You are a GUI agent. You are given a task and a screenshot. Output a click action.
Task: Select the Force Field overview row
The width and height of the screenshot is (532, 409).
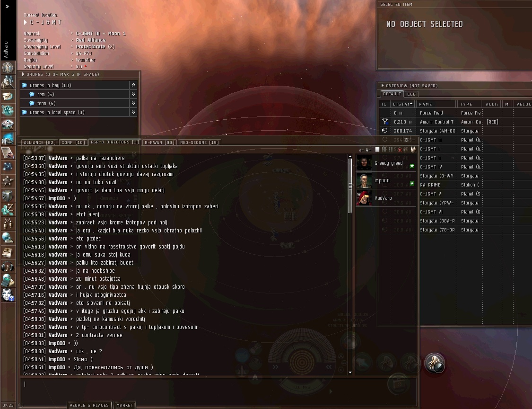[x=456, y=113]
